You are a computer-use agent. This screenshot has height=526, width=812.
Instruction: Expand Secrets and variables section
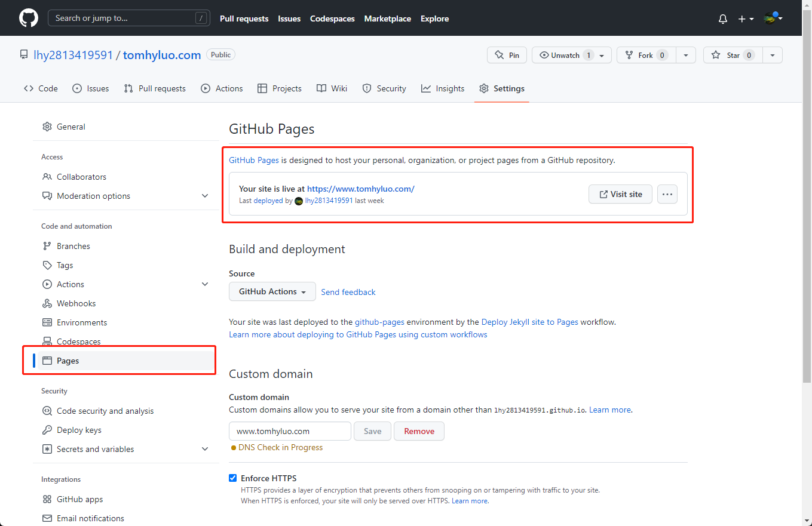(205, 449)
